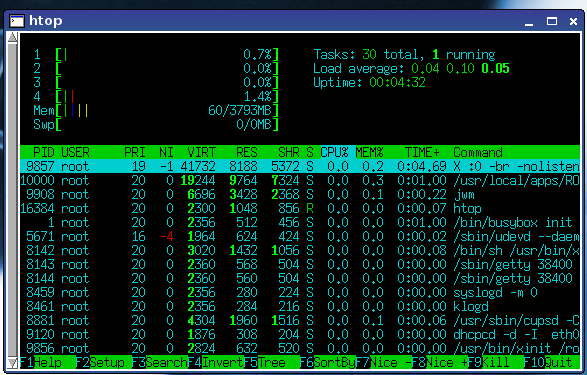Image resolution: width=587 pixels, height=375 pixels.
Task: Sort by the MEM% column header
Action: point(369,152)
